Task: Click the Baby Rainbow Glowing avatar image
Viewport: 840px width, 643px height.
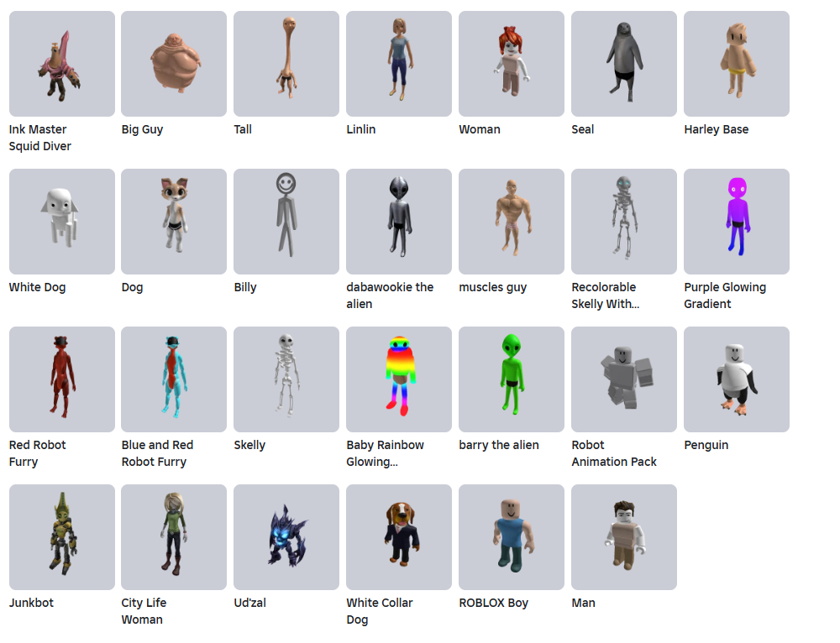Action: point(399,379)
